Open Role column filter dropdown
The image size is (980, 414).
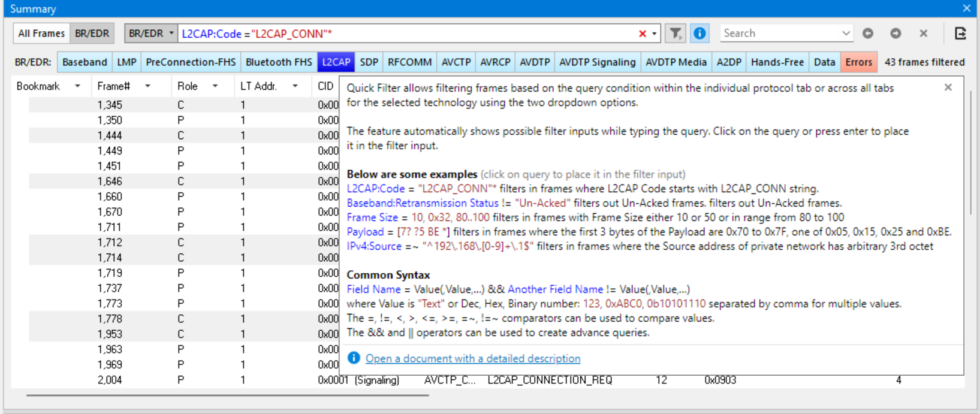click(x=215, y=86)
